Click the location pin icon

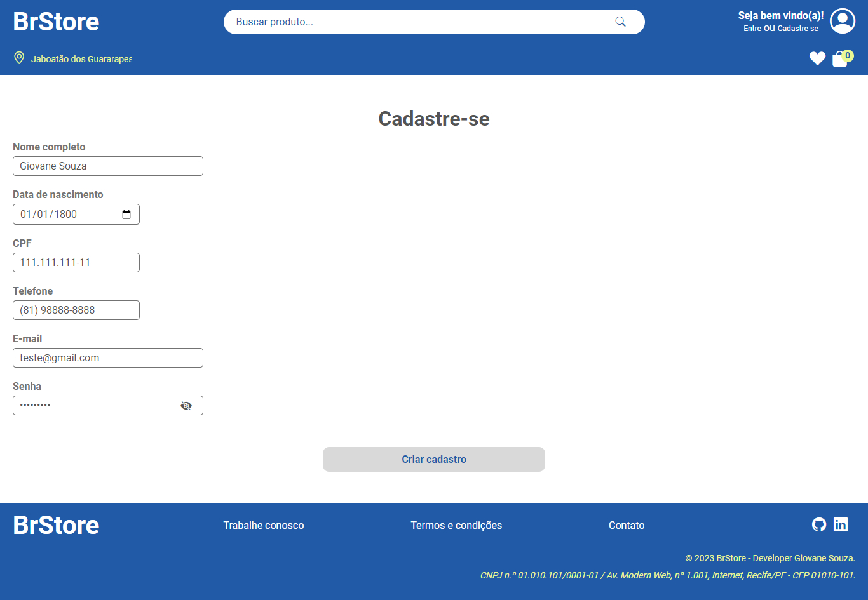19,58
